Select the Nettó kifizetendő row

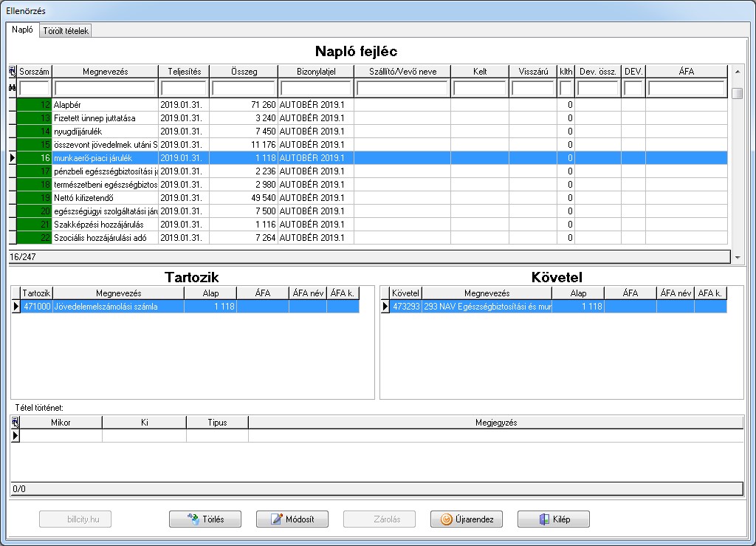pos(368,198)
